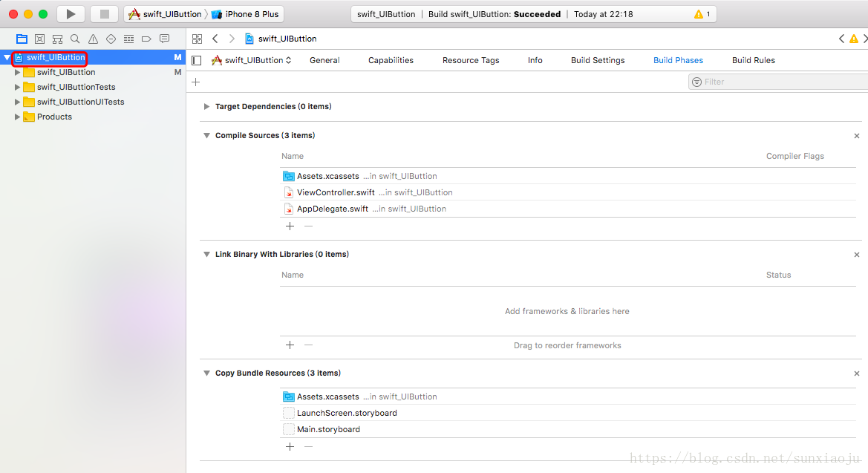
Task: Switch to the General tab
Action: pyautogui.click(x=324, y=60)
